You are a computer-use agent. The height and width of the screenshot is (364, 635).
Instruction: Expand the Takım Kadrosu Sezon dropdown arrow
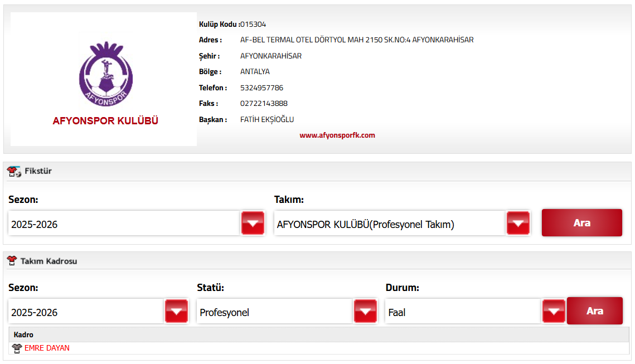pos(176,312)
